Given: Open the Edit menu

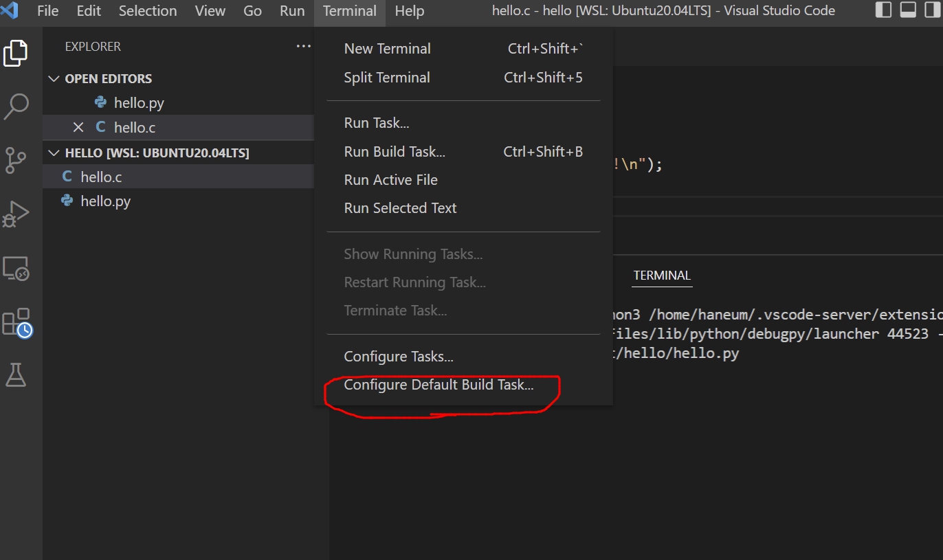Looking at the screenshot, I should [x=89, y=11].
